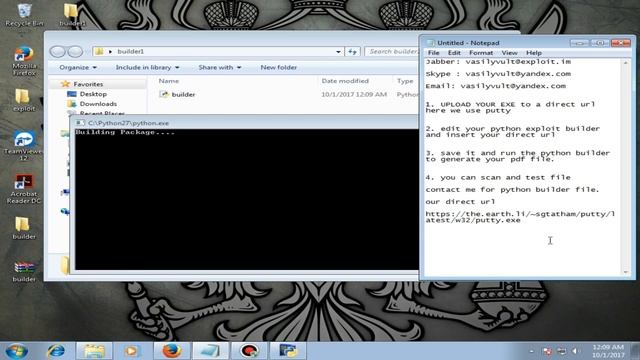Click Notepad scrollbar up arrow
The image size is (640, 360).
coord(626,63)
